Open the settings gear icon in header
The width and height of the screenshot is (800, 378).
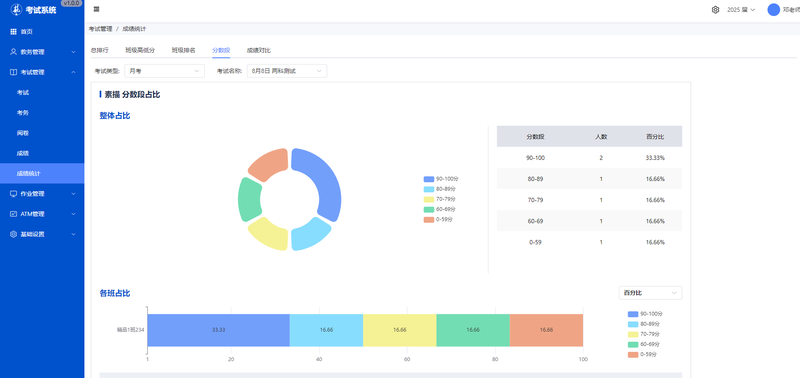click(x=715, y=10)
